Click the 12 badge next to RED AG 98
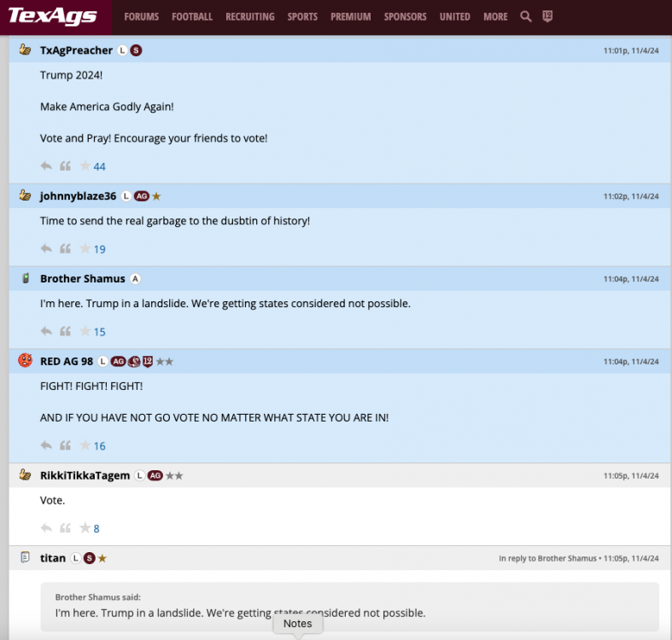Image resolution: width=672 pixels, height=640 pixels. tap(148, 361)
